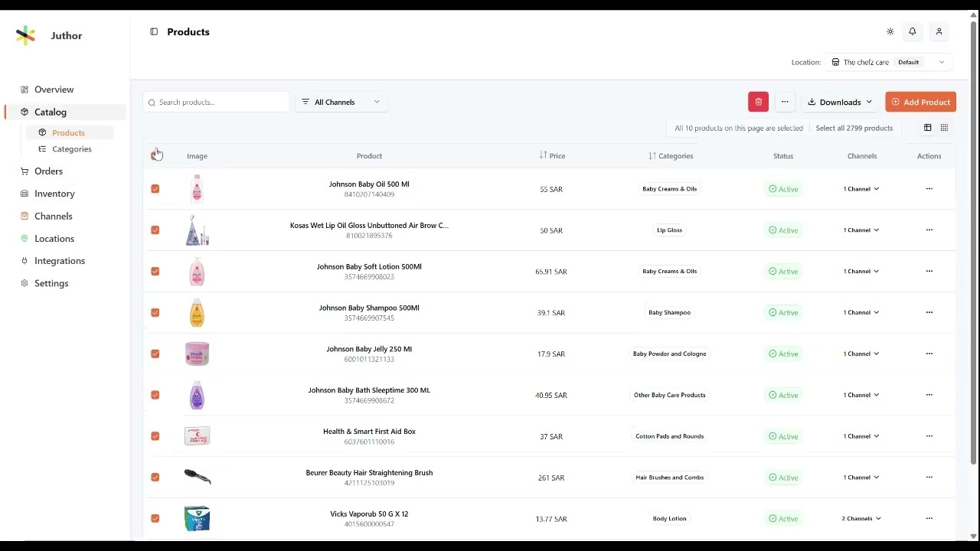Open actions menu for Johnson Baby Jelly

coord(929,354)
